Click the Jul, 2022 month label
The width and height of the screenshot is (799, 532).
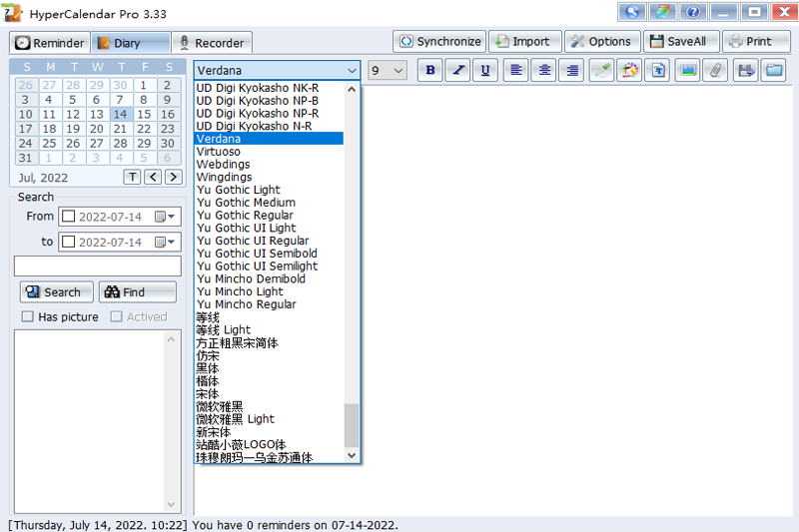tap(43, 178)
